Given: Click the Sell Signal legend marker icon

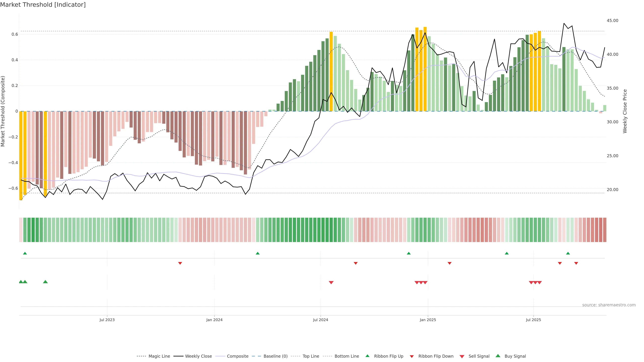Looking at the screenshot, I should (462, 356).
